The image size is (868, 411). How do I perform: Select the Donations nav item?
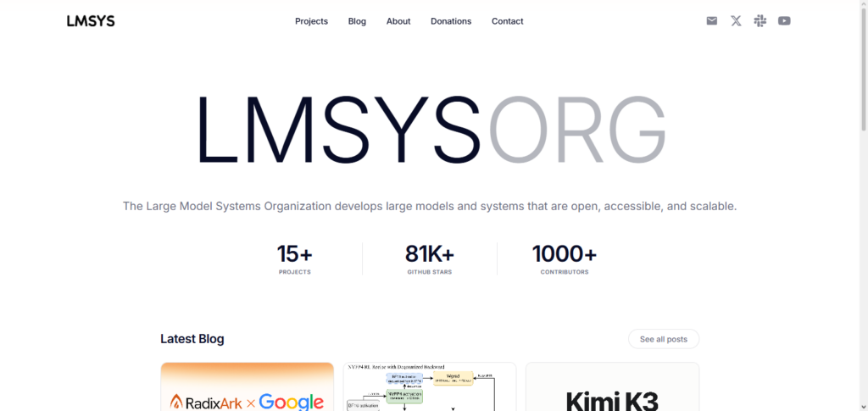451,21
